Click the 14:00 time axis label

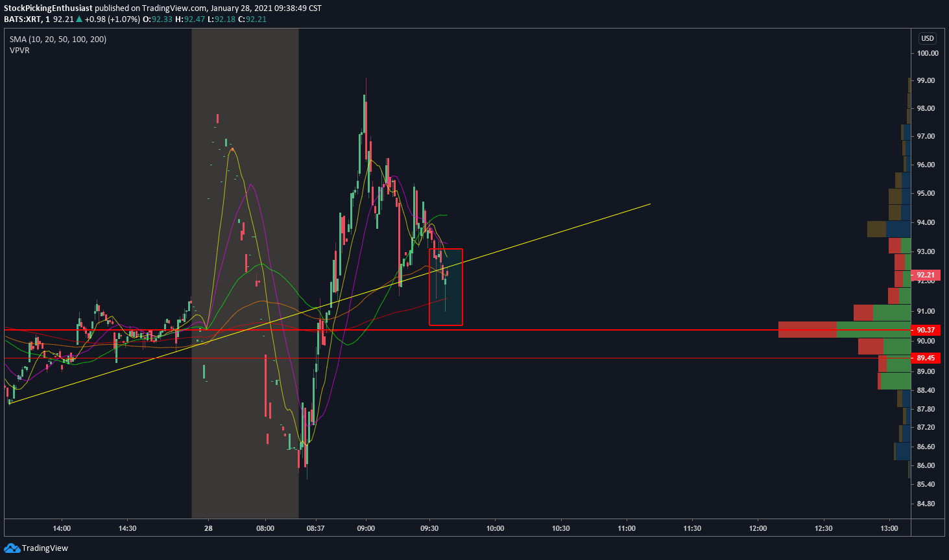pos(62,528)
